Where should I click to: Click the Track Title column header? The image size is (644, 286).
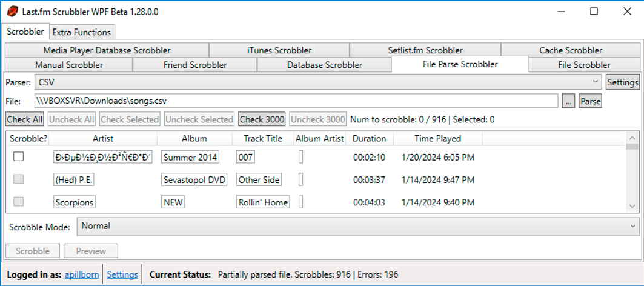tap(263, 139)
